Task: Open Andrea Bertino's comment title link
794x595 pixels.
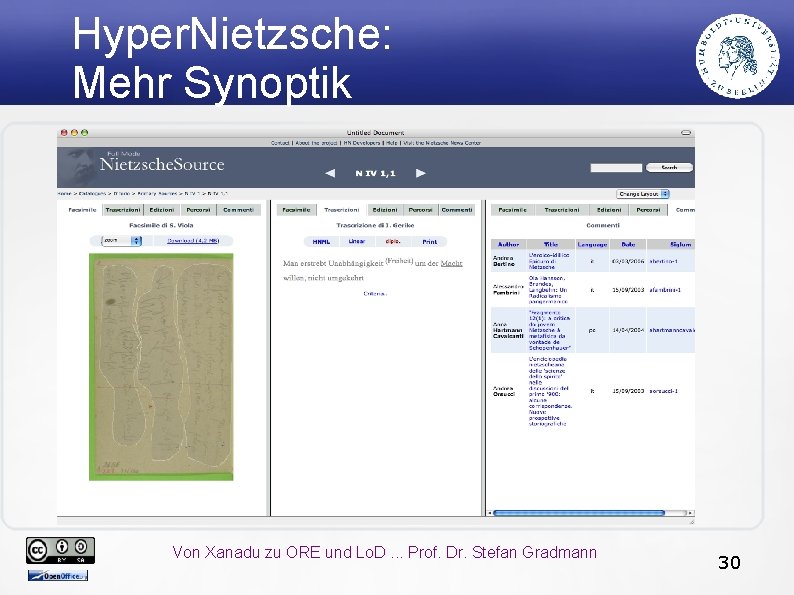Action: tap(549, 261)
